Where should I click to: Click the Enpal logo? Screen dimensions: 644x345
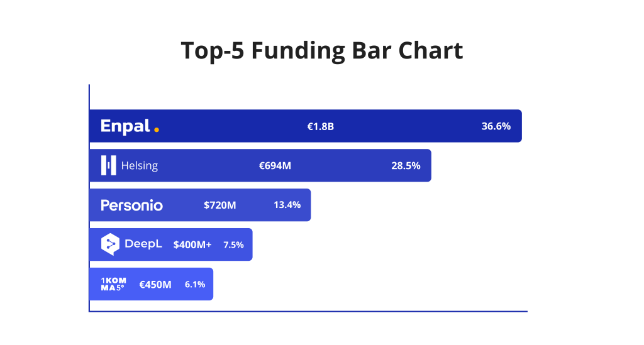point(130,126)
